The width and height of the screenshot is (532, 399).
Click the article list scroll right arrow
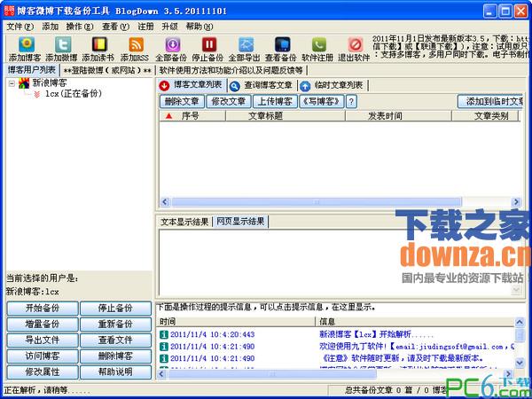coord(516,202)
